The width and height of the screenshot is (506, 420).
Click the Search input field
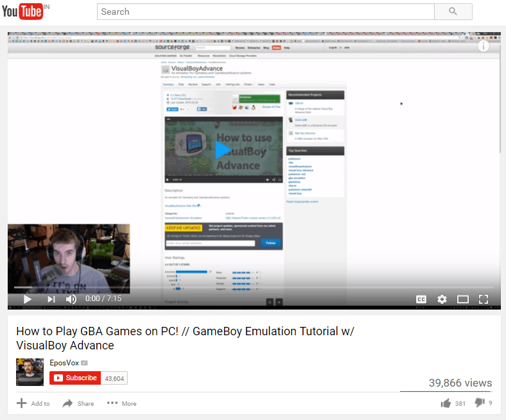(x=266, y=12)
